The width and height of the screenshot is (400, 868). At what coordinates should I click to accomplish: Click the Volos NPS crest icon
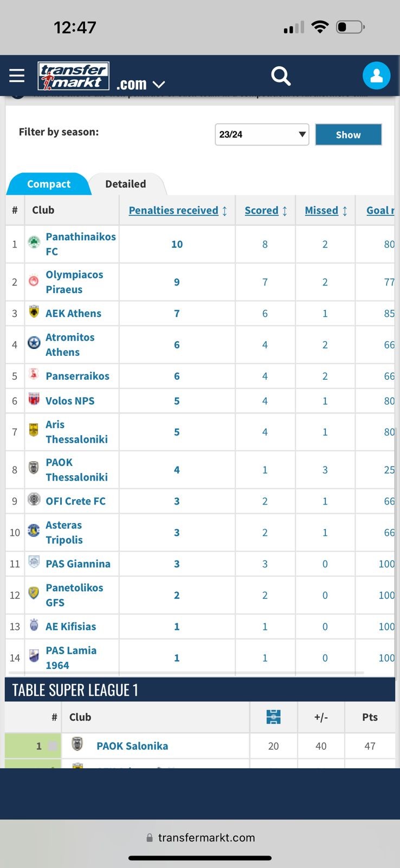tap(34, 399)
